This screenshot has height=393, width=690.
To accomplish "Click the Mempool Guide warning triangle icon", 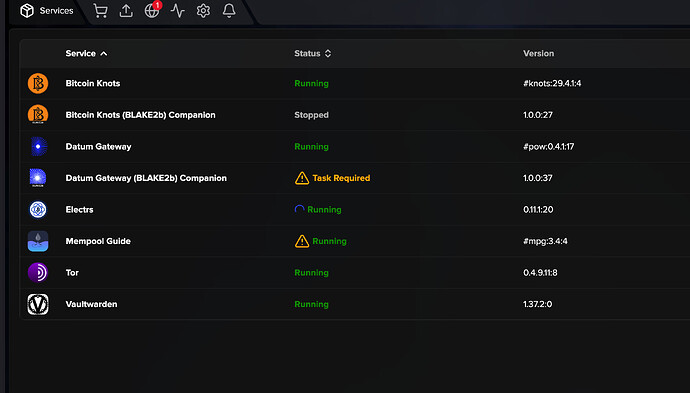I will (302, 241).
